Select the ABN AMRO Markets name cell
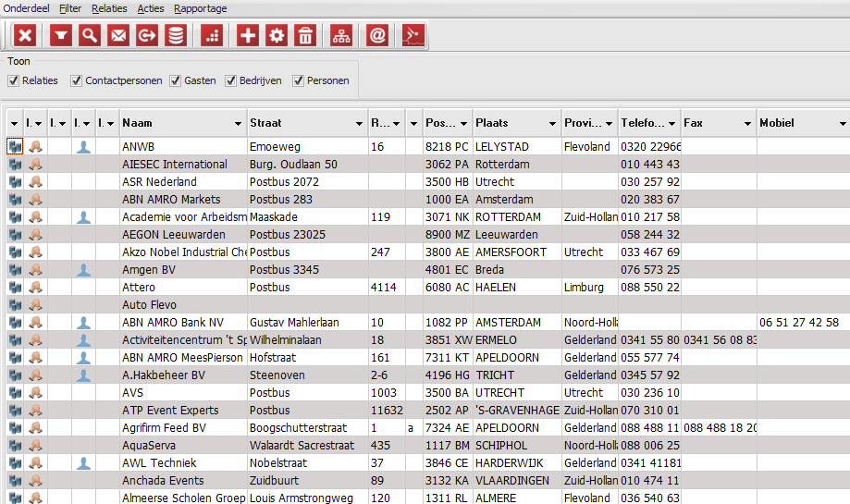 [x=183, y=200]
